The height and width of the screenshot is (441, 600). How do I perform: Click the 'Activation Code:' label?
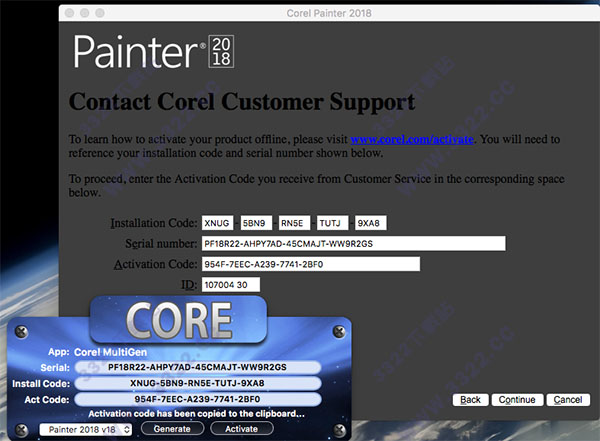coord(155,264)
